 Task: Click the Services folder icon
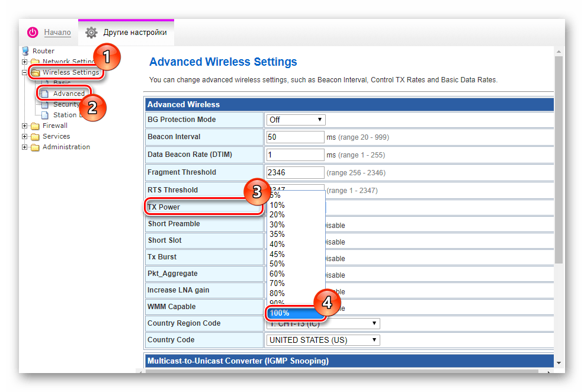pyautogui.click(x=36, y=137)
